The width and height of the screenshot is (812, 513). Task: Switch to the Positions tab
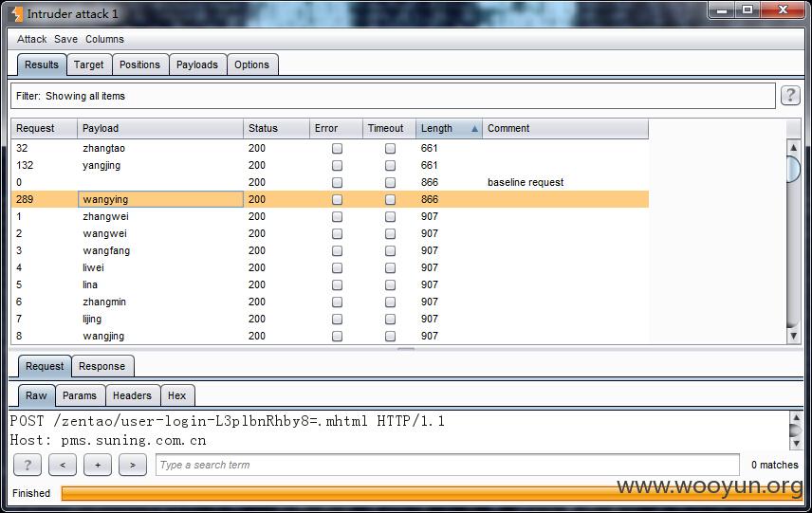coord(139,64)
